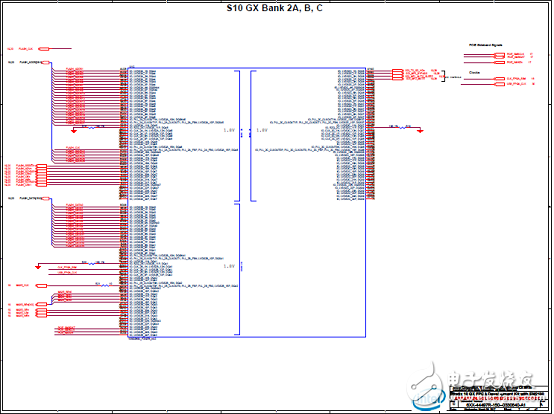Select the ground symbol right of the FPGA block
Image resolution: width=554 pixels, height=414 pixels.
420,131
